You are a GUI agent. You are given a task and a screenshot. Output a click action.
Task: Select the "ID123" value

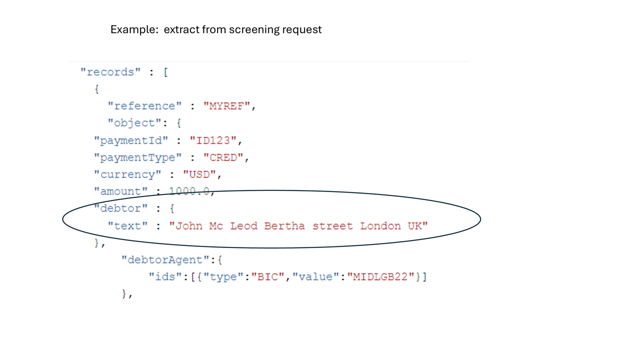(213, 141)
